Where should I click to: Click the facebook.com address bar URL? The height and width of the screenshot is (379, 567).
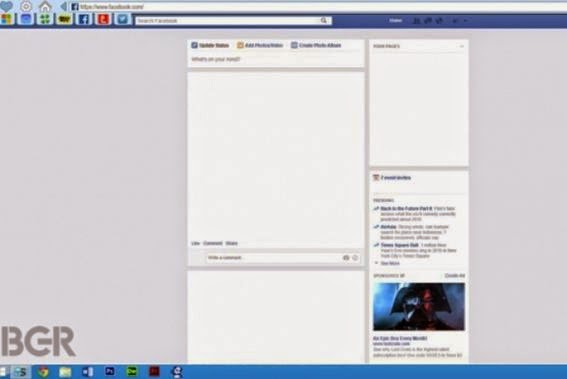point(112,7)
